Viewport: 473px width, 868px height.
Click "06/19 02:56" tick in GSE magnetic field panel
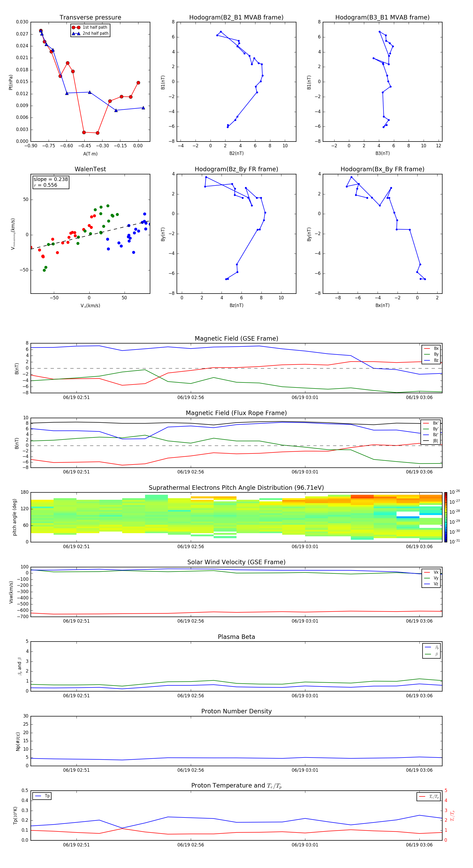pyautogui.click(x=191, y=397)
